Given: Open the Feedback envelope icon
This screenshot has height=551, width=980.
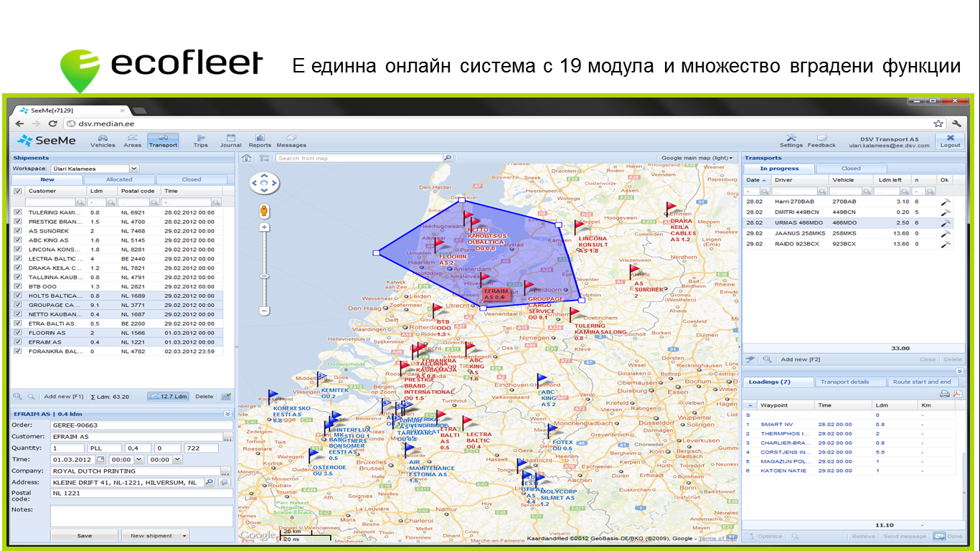Looking at the screenshot, I should point(821,138).
